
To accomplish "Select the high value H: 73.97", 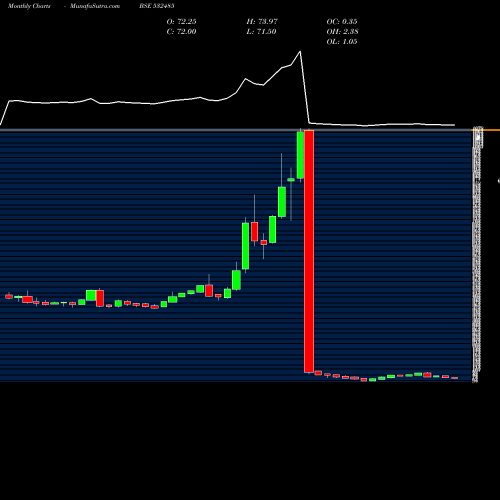I will tap(262, 22).
